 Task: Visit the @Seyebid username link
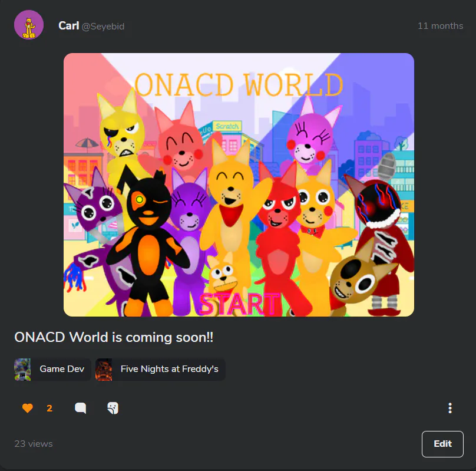(x=103, y=27)
